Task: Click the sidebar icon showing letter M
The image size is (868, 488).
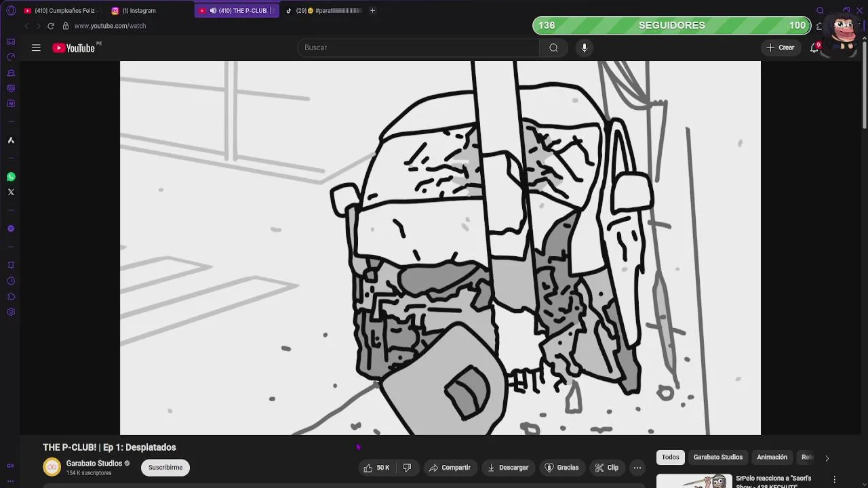Action: (11, 104)
